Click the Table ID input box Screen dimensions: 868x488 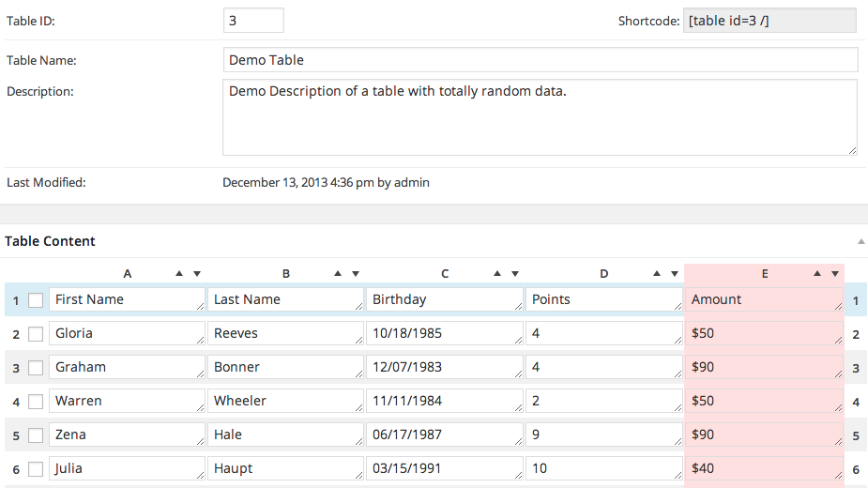point(253,21)
